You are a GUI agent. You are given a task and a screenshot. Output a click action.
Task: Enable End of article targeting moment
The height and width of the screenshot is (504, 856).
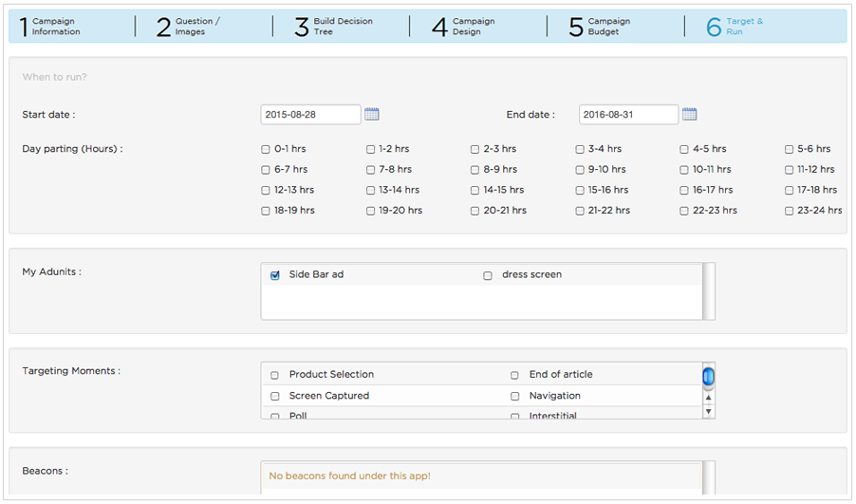tap(515, 375)
